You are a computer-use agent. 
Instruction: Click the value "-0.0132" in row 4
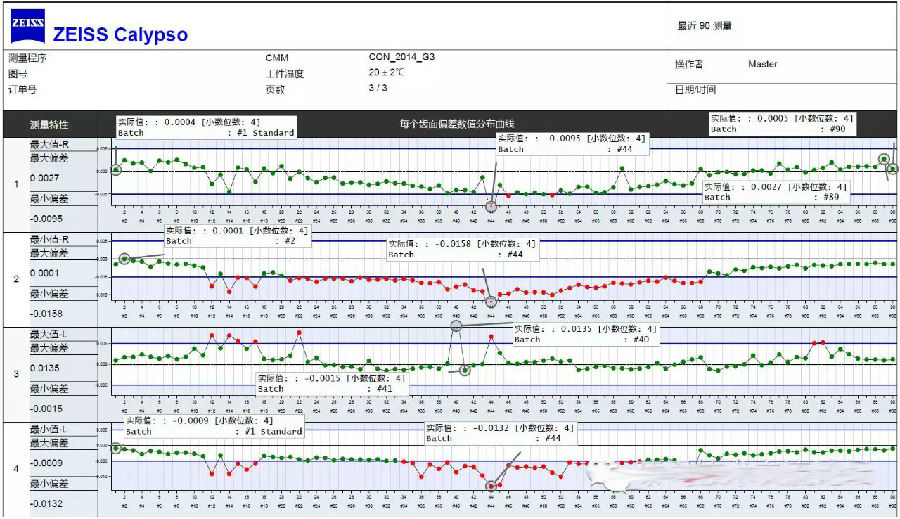coord(46,503)
